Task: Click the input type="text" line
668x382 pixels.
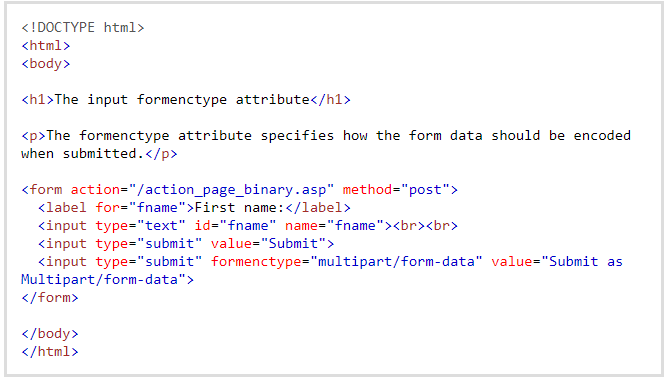Action: [x=248, y=226]
